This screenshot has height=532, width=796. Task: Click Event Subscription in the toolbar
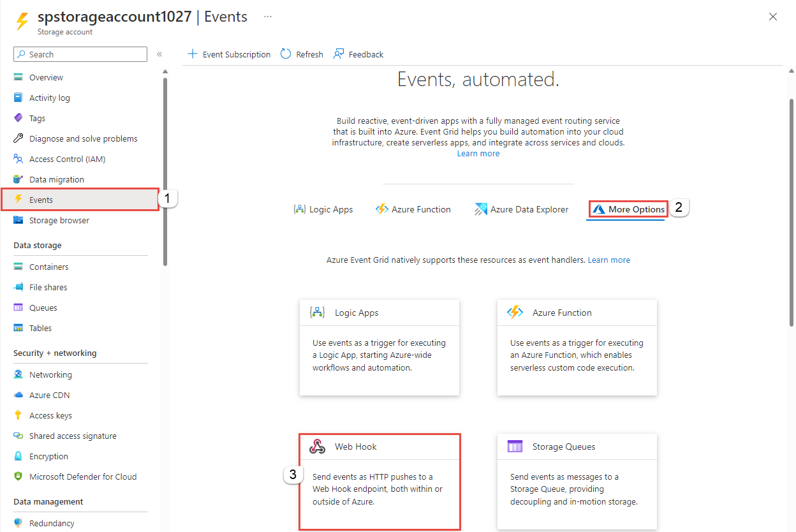click(x=229, y=54)
